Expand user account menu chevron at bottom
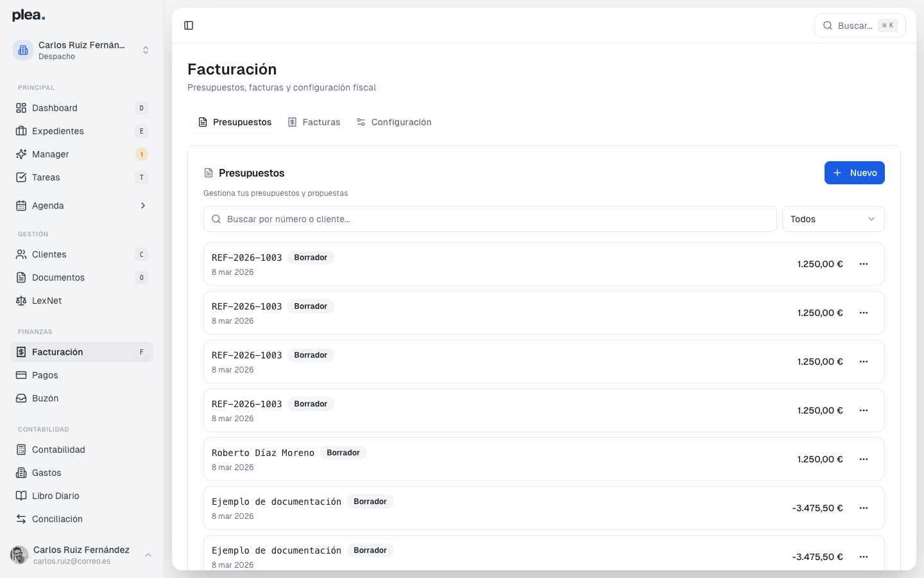This screenshot has width=924, height=578. click(x=148, y=555)
